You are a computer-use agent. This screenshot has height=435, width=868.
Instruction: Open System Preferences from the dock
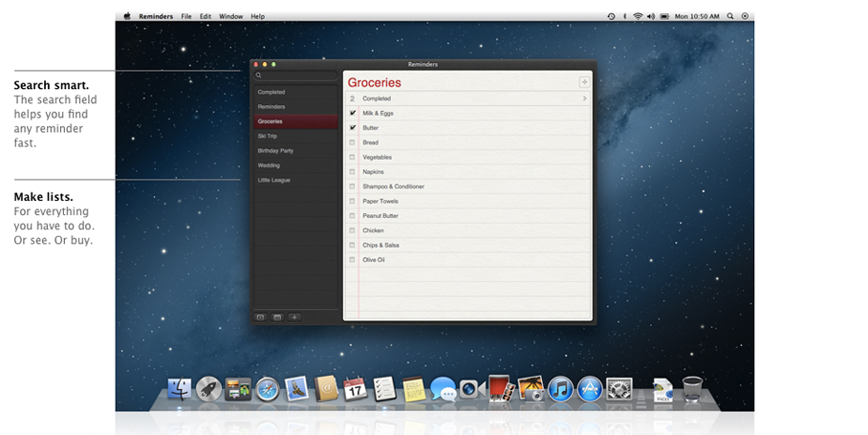618,389
